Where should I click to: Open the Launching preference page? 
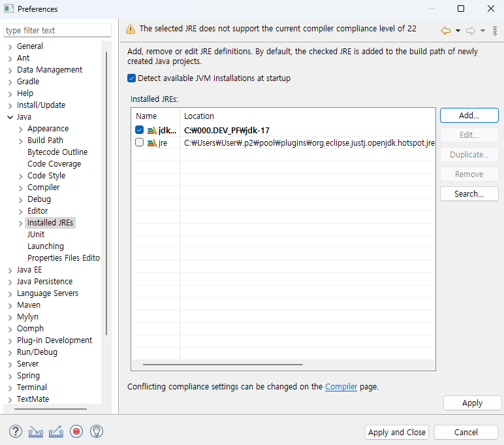[x=46, y=246]
